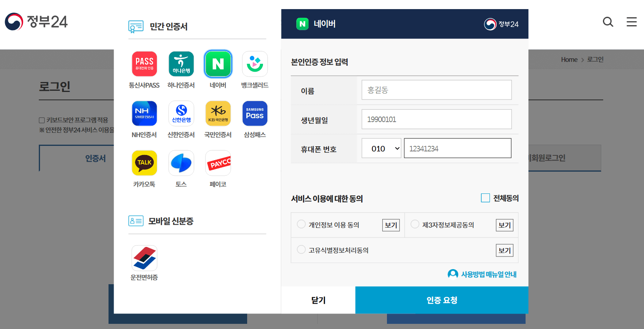Click the 로그인 page title
644x329 pixels.
[x=55, y=86]
